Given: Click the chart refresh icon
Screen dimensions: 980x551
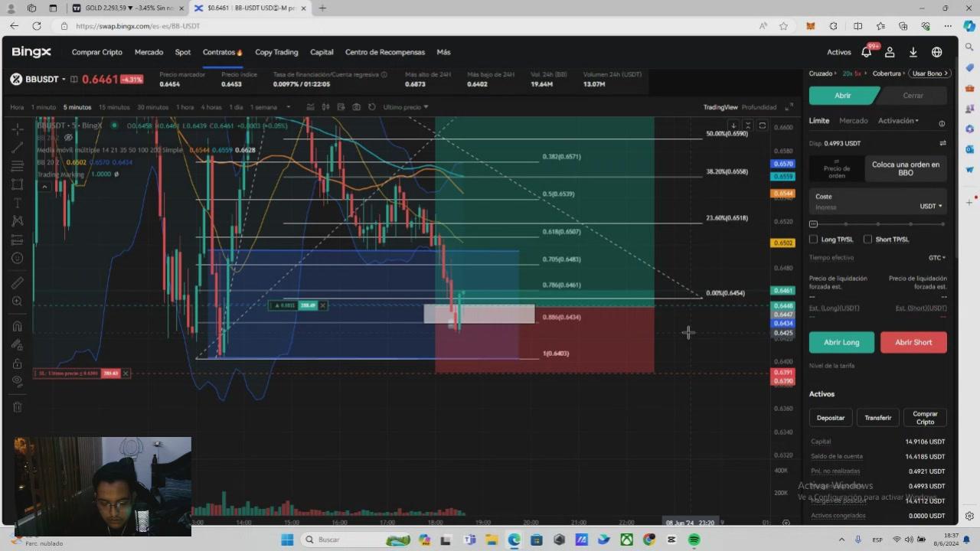Looking at the screenshot, I should (372, 107).
